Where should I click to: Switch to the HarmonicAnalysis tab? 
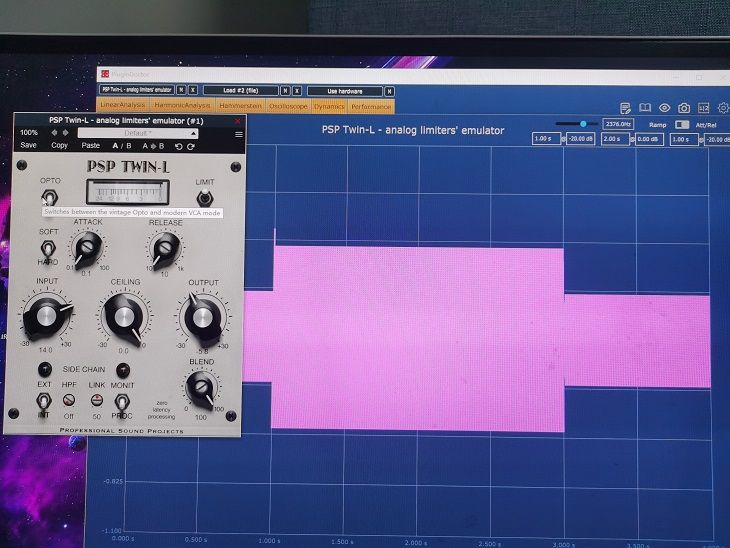[x=184, y=106]
